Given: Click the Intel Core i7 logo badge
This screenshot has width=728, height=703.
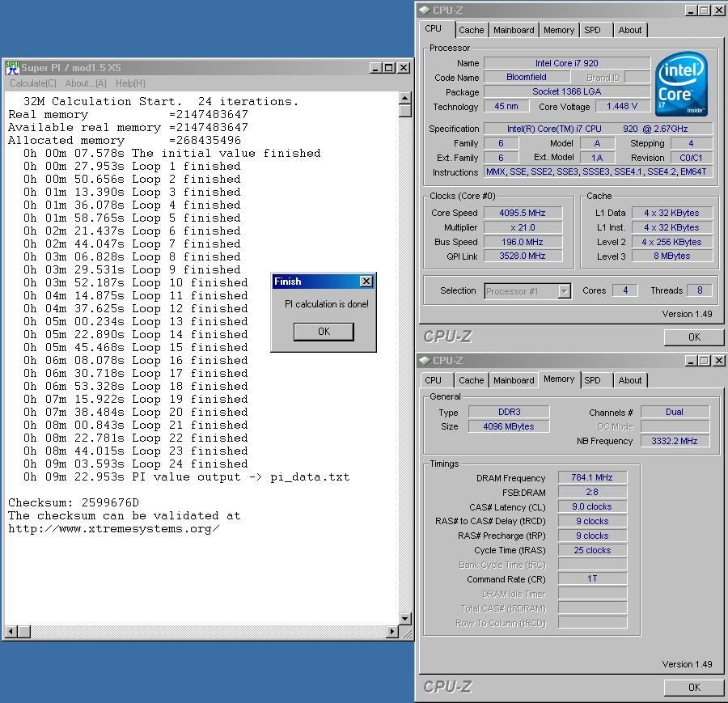Looking at the screenshot, I should pos(681,83).
